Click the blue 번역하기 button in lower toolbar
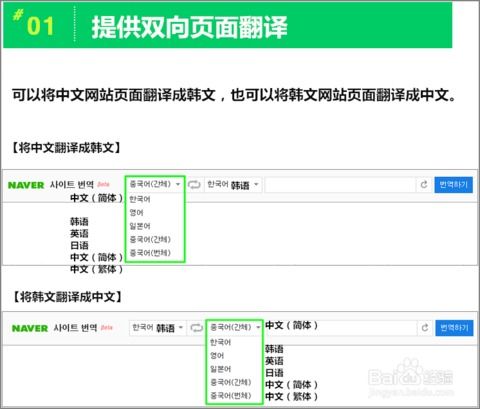This screenshot has width=480, height=409. [x=454, y=328]
